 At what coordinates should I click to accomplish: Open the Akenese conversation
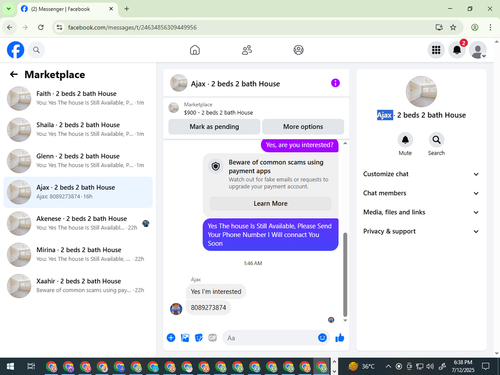[x=78, y=223]
